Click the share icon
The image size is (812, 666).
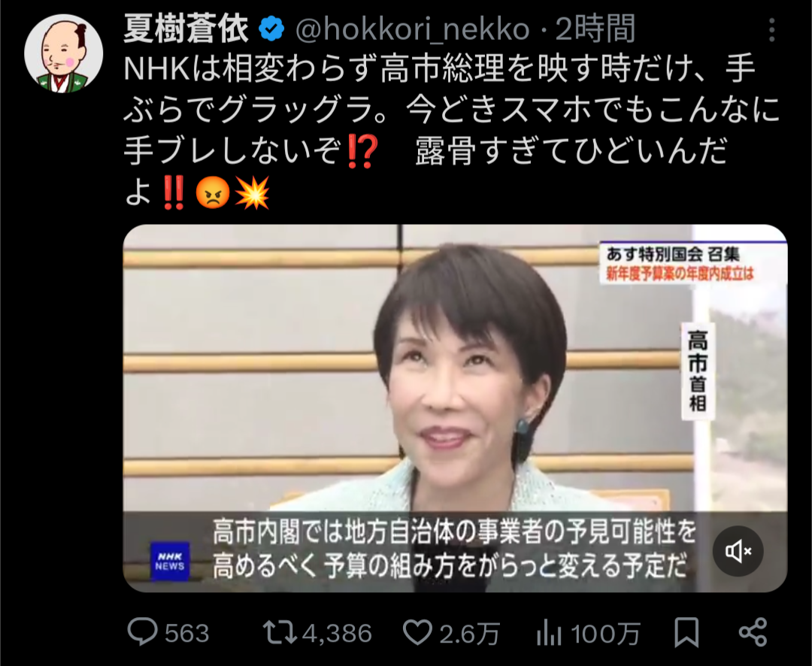[753, 632]
